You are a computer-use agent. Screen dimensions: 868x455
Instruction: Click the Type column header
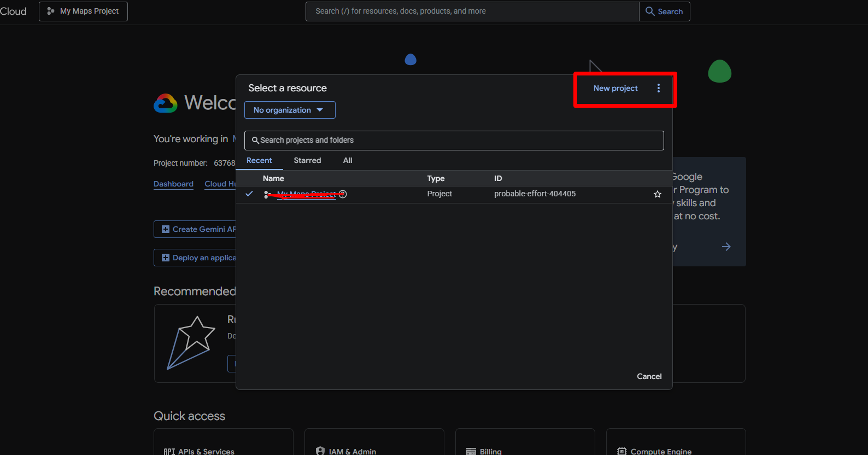(x=436, y=178)
